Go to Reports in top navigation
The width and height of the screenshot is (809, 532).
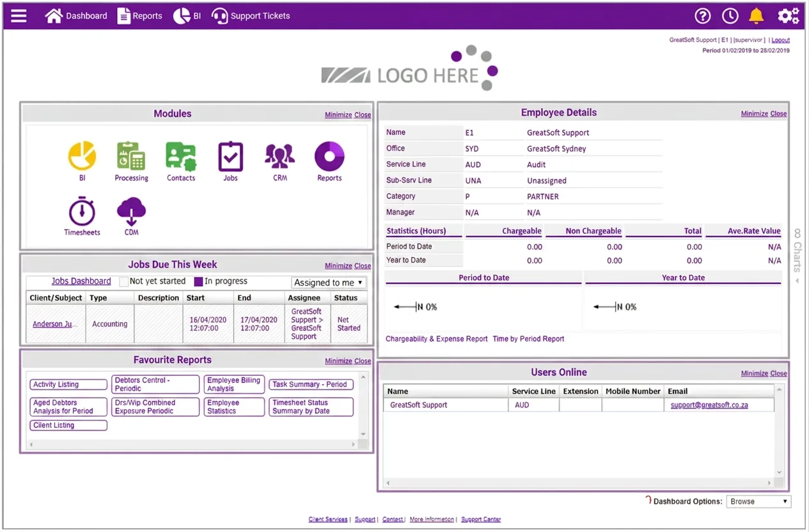tap(140, 16)
